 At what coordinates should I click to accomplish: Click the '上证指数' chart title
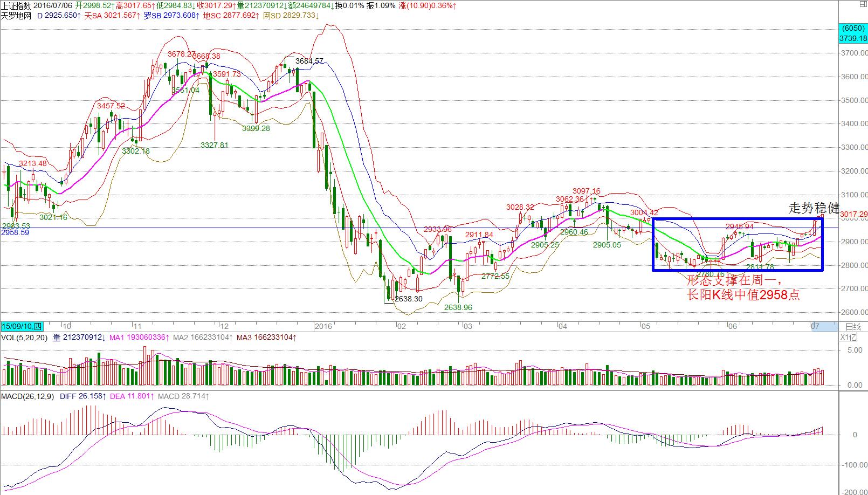(x=16, y=5)
